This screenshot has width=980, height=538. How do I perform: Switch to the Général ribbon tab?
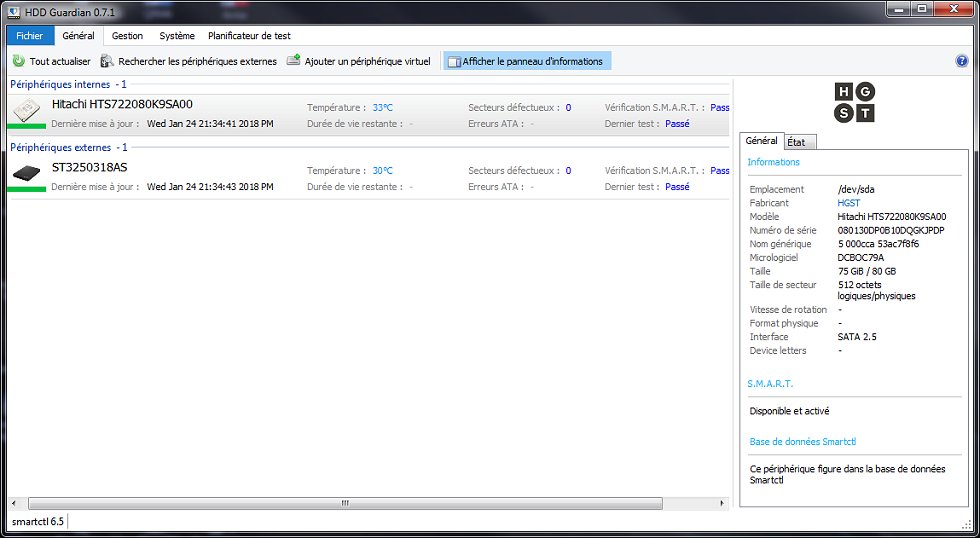click(x=79, y=36)
